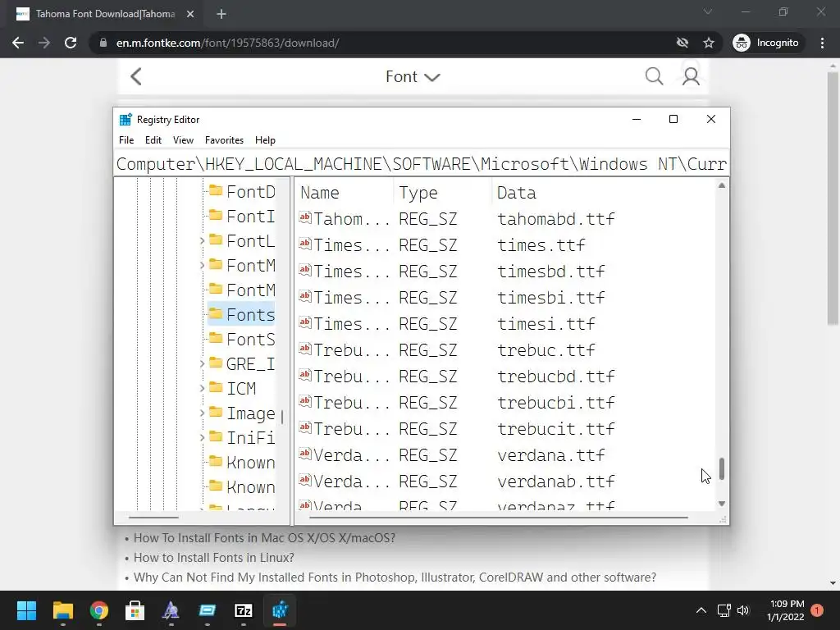
Task: Select the FontL folder in the tree
Action: click(x=250, y=240)
